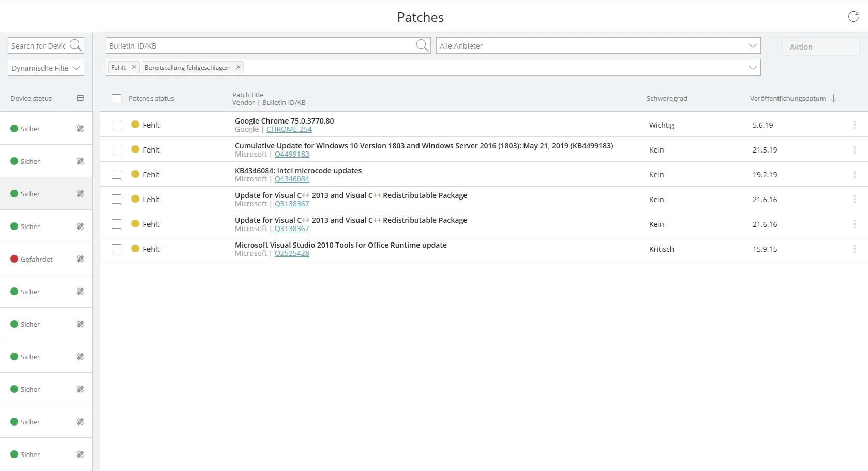Expand the patch status filter dropdown arrow
This screenshot has width=868, height=471.
tap(753, 68)
